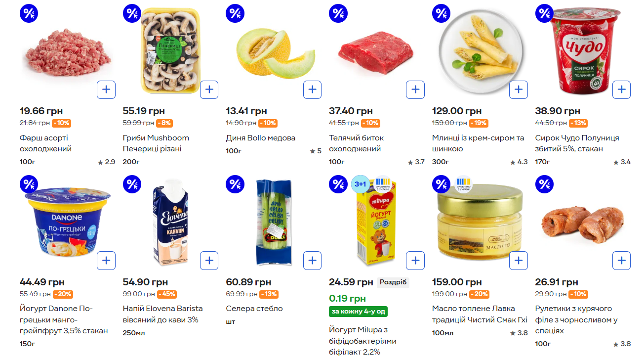Click the Роздріб label next to Milupa price
Viewport: 644px width, 360px height.
pos(392,282)
